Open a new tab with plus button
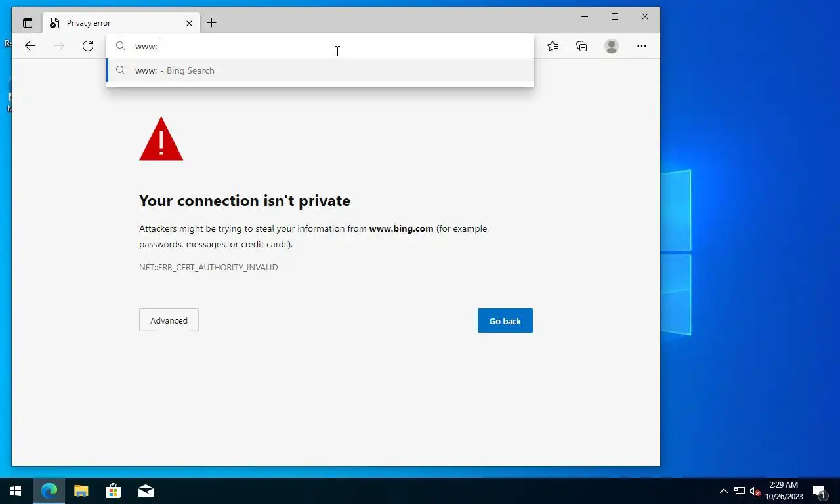840x504 pixels. pos(211,23)
